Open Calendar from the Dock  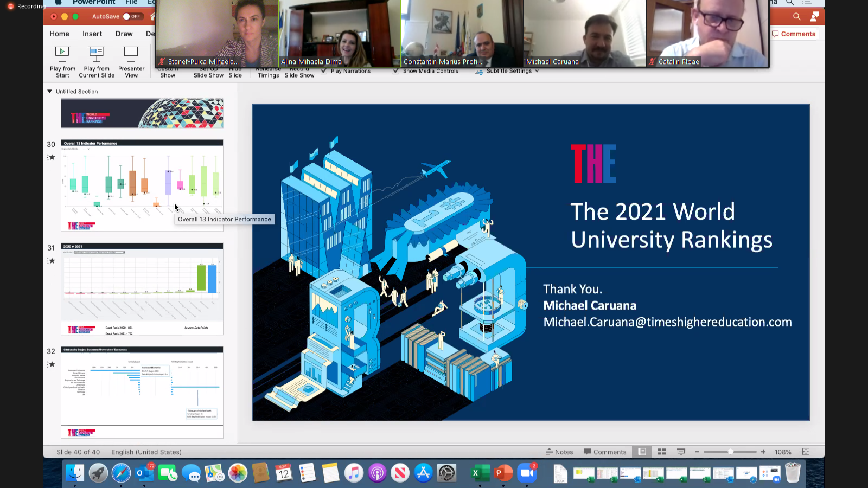pos(284,473)
